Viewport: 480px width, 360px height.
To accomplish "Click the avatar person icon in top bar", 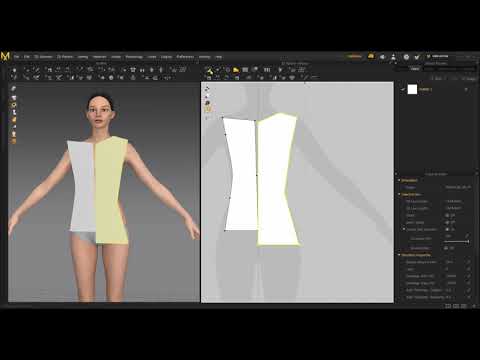I will pos(393,57).
